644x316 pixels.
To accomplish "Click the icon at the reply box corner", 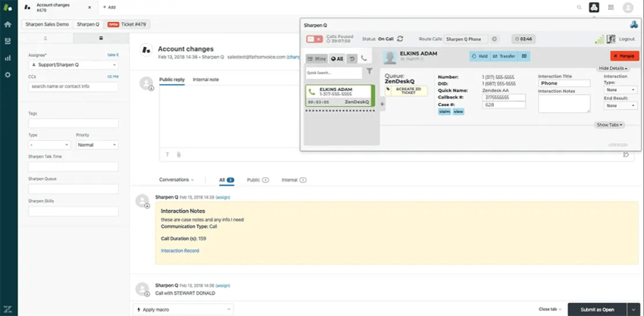I will pos(626,155).
